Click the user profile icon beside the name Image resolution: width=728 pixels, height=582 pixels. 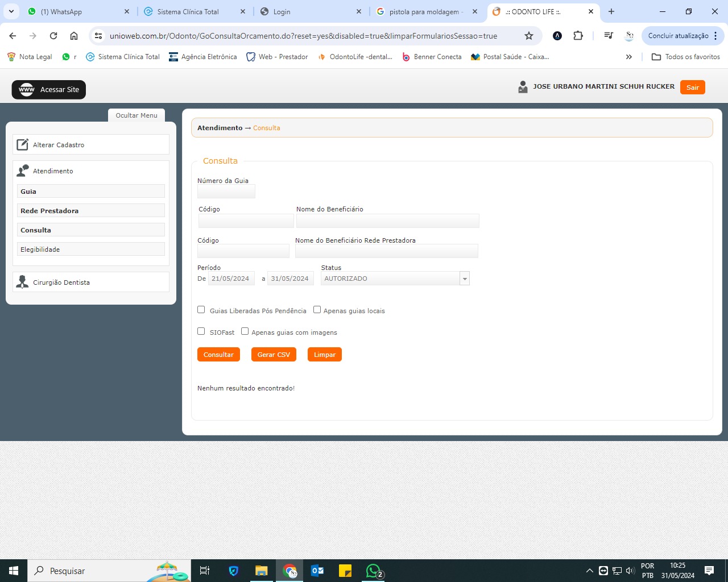point(523,87)
